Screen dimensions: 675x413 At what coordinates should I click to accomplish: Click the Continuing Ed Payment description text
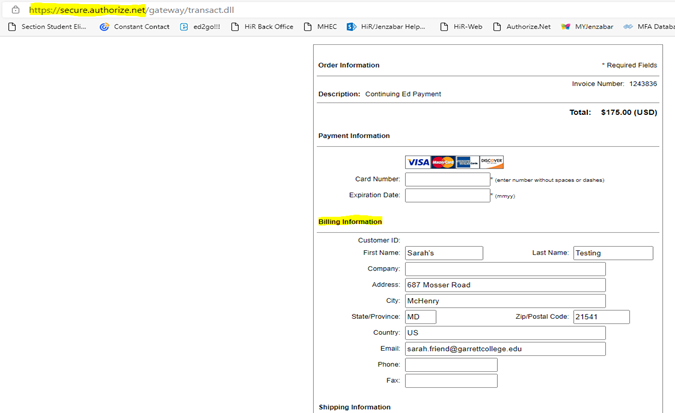[x=403, y=94]
